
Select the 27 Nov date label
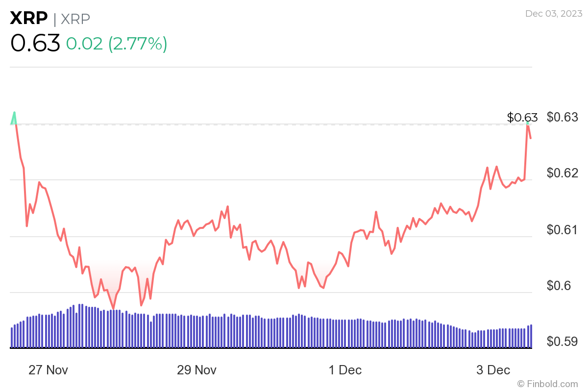point(48,370)
